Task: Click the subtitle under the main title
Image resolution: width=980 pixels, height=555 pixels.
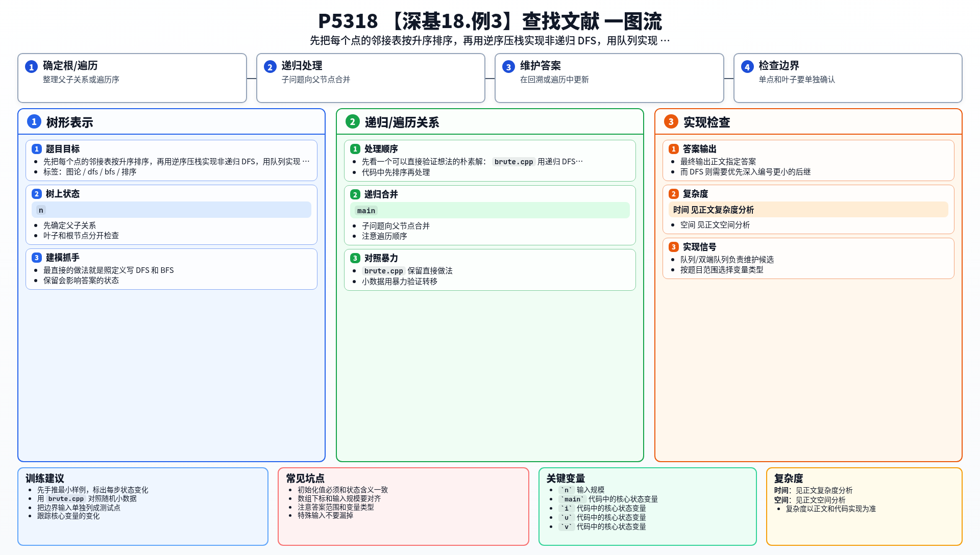Action: click(490, 40)
